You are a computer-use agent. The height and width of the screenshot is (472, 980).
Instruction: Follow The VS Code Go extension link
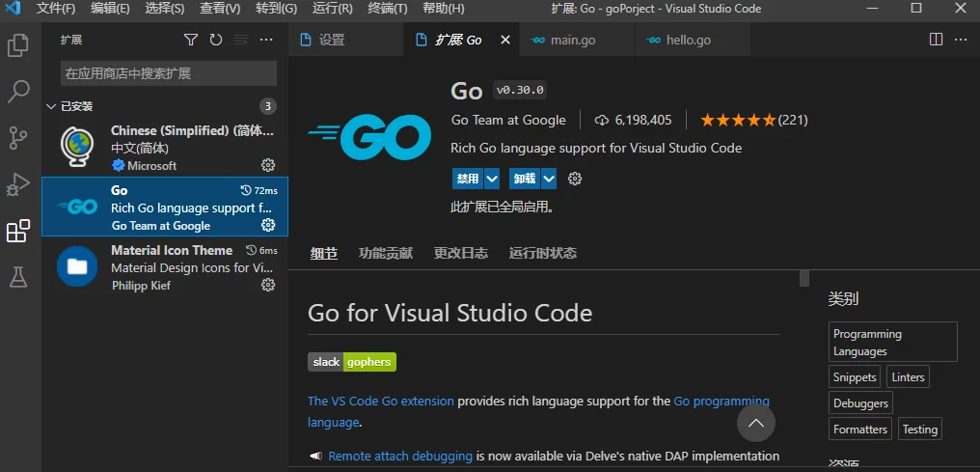(381, 402)
